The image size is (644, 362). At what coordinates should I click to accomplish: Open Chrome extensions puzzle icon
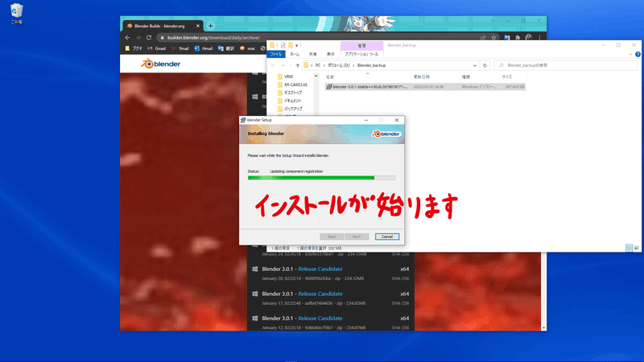pyautogui.click(x=518, y=37)
